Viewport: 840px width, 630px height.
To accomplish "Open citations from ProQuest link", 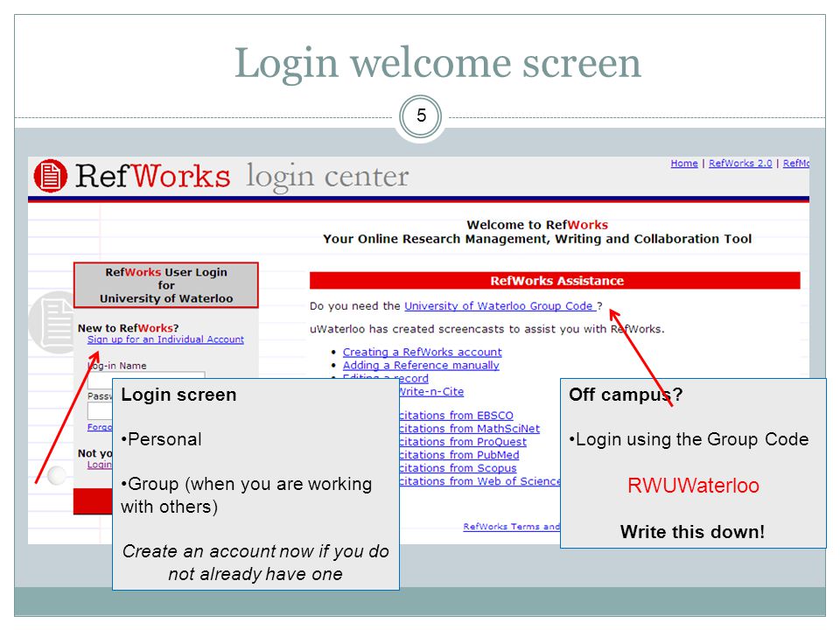I will [x=463, y=442].
